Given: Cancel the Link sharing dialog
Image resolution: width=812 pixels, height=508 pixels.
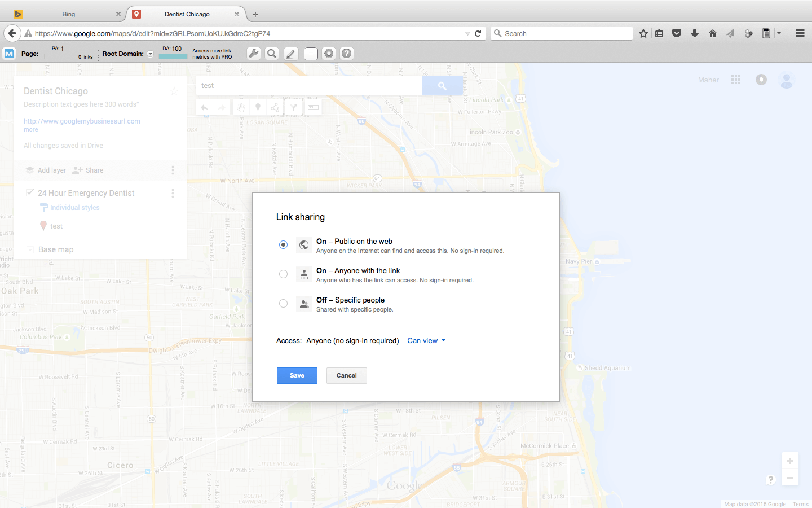Looking at the screenshot, I should coord(347,375).
